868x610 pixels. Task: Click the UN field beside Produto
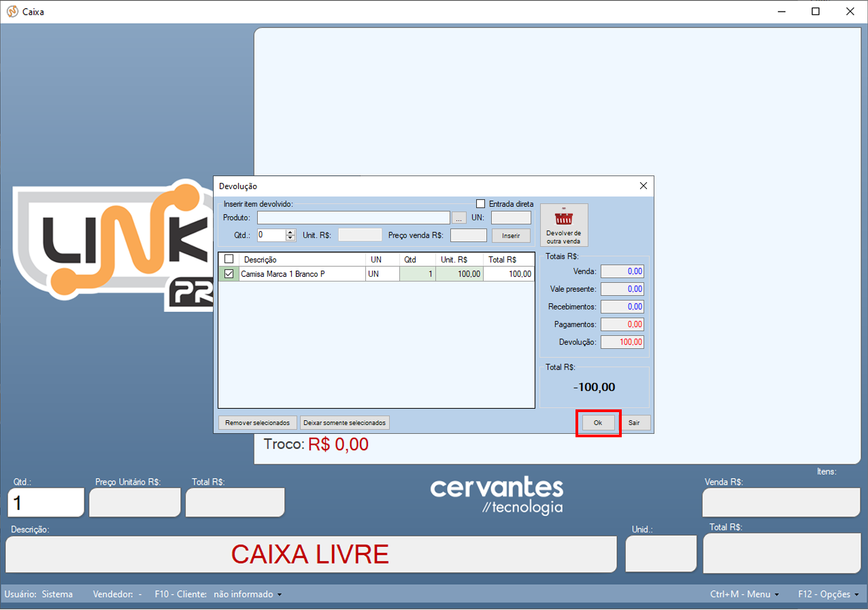(x=511, y=218)
